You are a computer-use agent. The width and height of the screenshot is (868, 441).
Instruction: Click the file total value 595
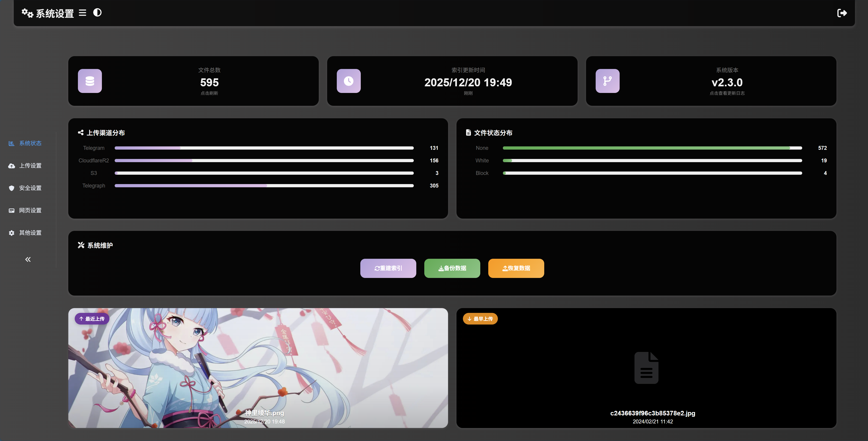point(209,82)
